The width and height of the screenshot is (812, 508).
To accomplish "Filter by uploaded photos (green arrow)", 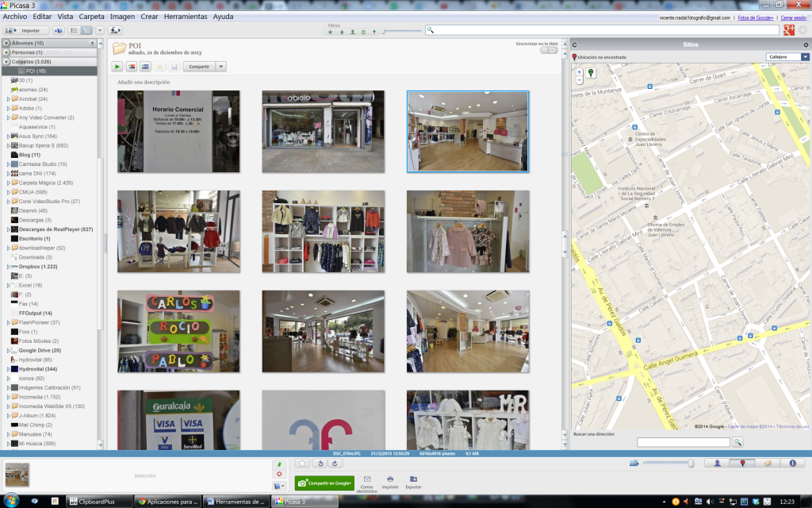I will tap(342, 32).
